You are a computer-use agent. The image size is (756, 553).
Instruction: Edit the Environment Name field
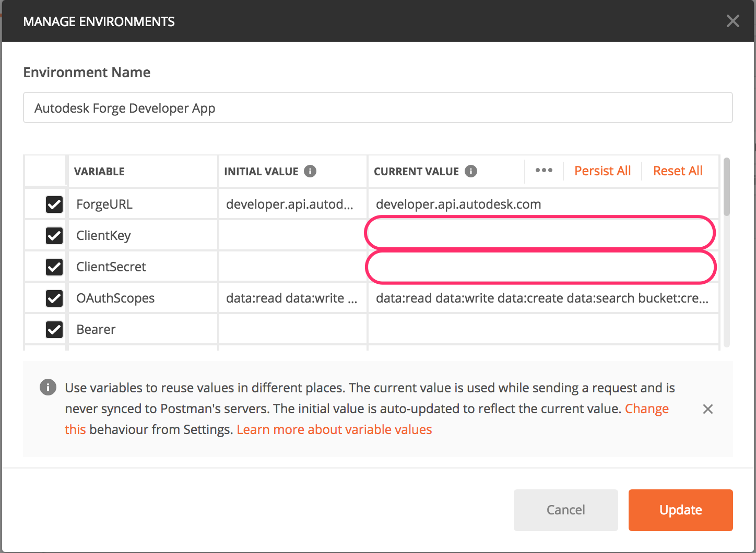378,108
